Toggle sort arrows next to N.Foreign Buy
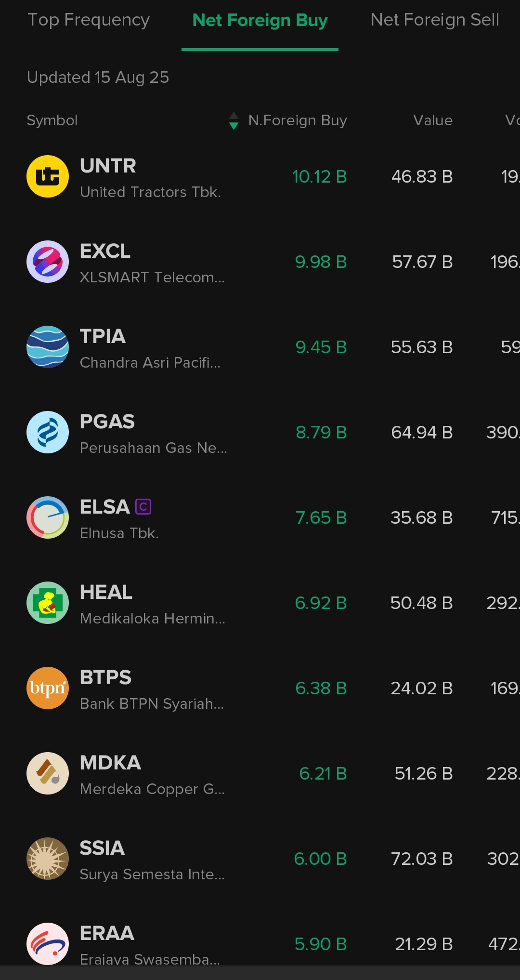The image size is (520, 980). (234, 120)
